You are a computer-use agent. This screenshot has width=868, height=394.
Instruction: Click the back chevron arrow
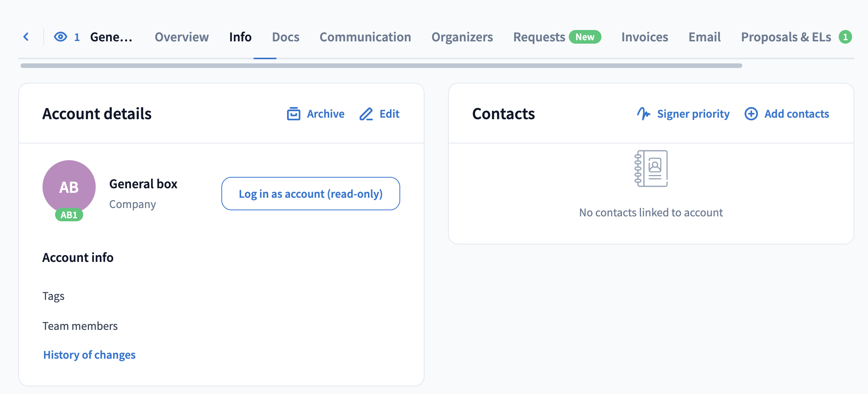pos(26,37)
